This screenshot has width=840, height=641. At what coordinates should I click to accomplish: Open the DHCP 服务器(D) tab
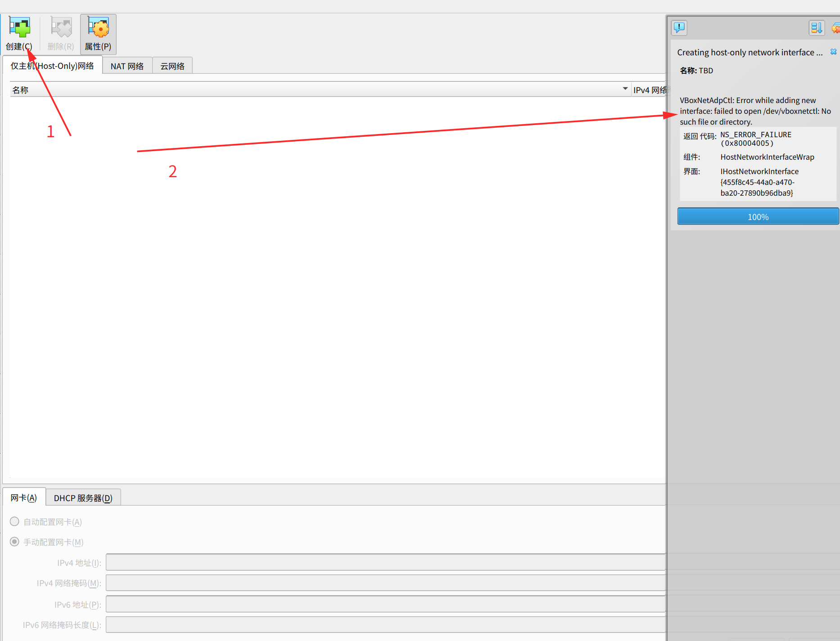(x=83, y=498)
